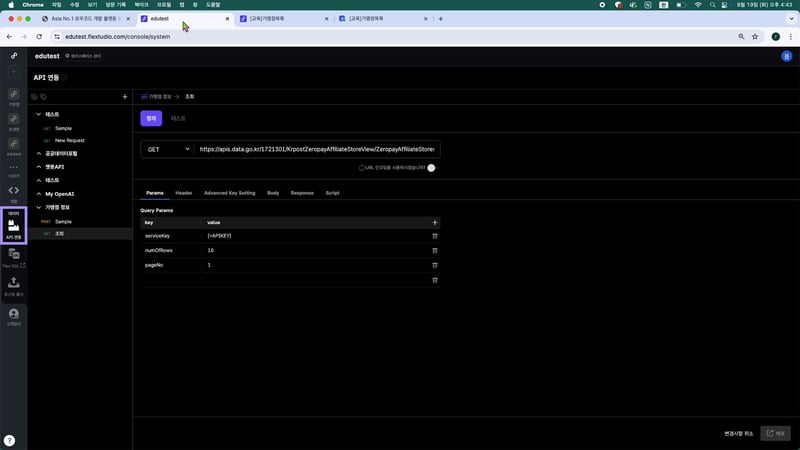Open the Advanced Key Setting tab
800x450 pixels.
point(229,192)
